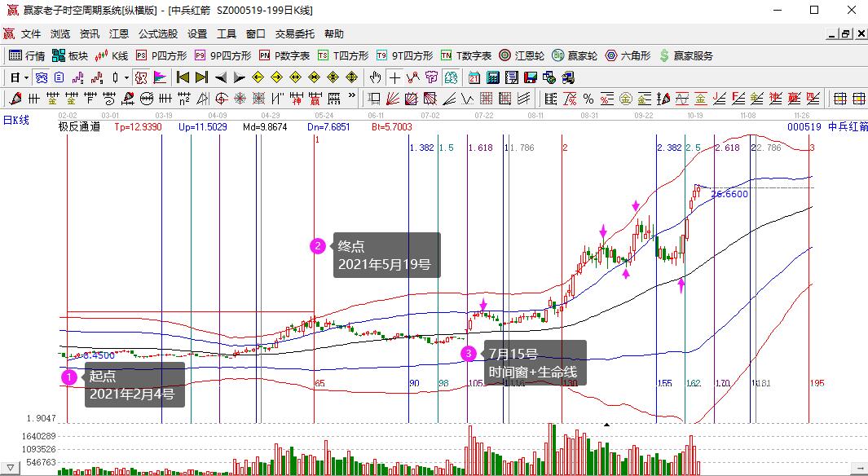This screenshot has height=476, width=868.
Task: Expand the drawing toolbar overflow chevron
Action: [x=353, y=96]
